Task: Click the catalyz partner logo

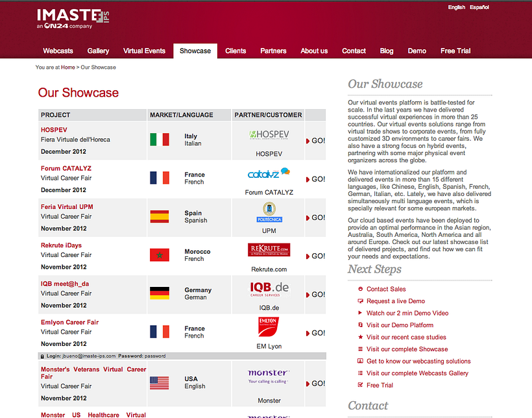Action: pos(269,173)
